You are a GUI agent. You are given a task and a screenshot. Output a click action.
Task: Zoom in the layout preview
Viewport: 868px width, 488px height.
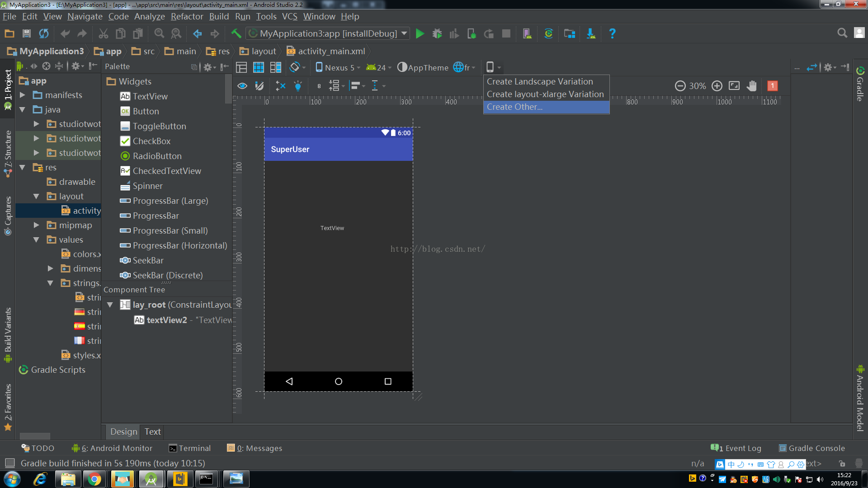(x=717, y=86)
